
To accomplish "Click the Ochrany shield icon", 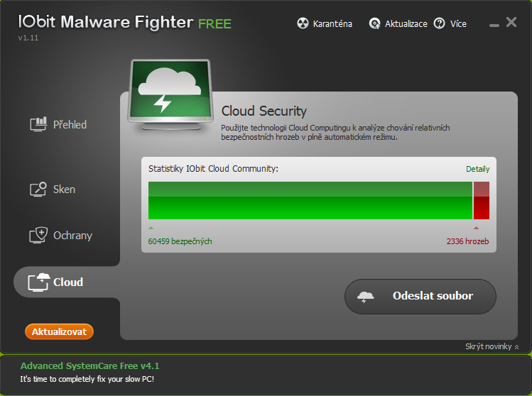I will [38, 236].
